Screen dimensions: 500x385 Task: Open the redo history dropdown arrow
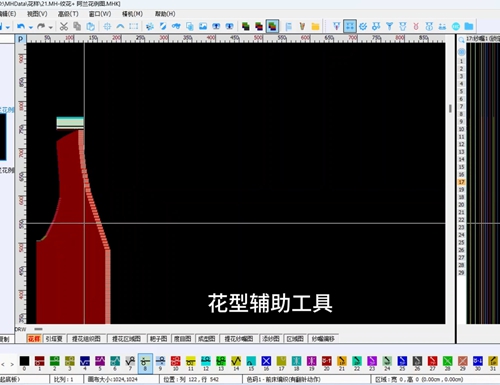[x=51, y=27]
